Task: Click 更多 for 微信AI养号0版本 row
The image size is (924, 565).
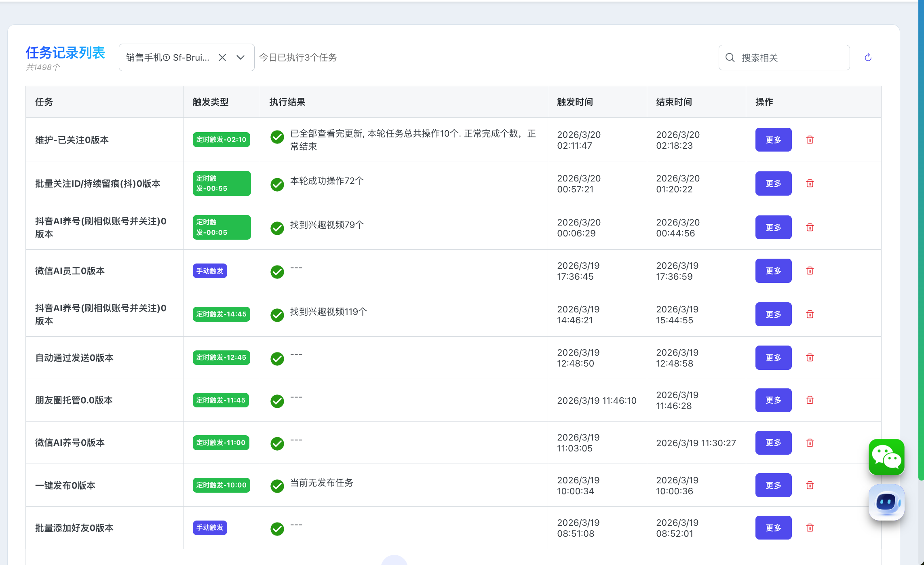Action: coord(773,443)
